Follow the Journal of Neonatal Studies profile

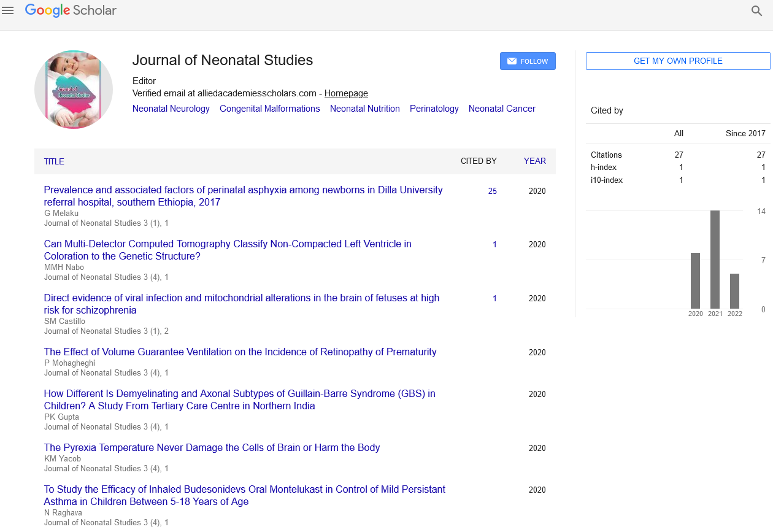click(x=528, y=61)
